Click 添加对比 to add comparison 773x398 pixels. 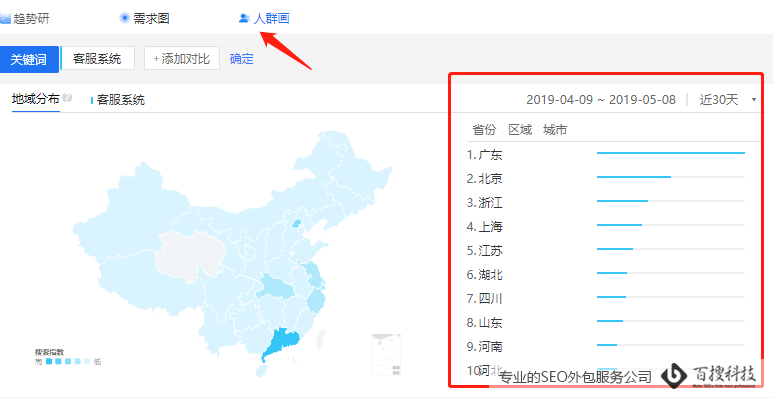coord(182,59)
